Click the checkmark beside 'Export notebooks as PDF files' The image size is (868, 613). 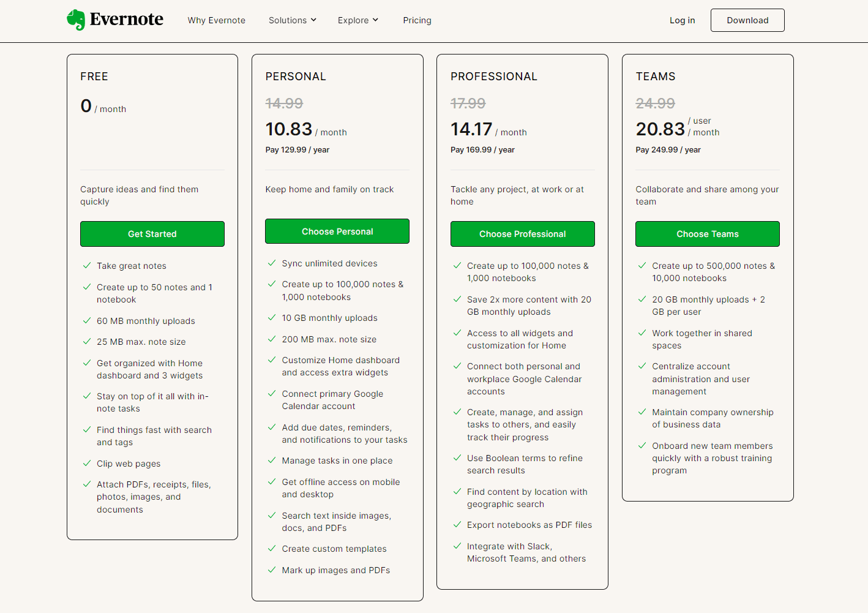[457, 524]
